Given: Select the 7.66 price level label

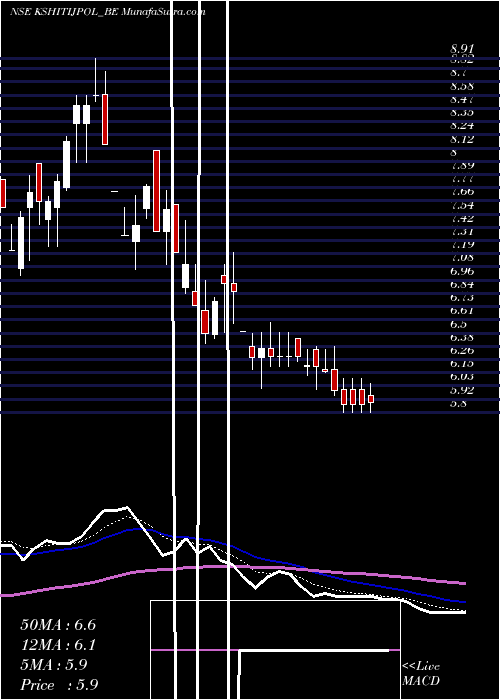Looking at the screenshot, I should 462,192.
